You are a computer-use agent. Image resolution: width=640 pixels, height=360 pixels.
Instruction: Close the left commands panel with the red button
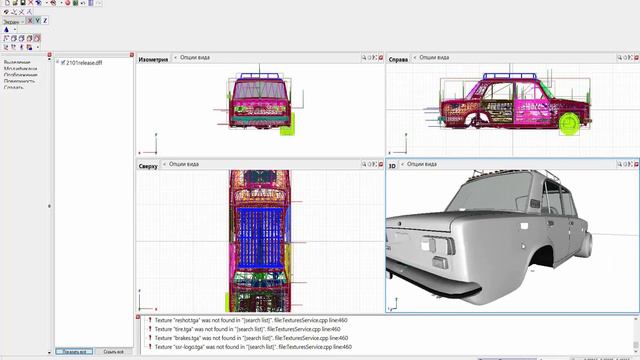coord(49,54)
